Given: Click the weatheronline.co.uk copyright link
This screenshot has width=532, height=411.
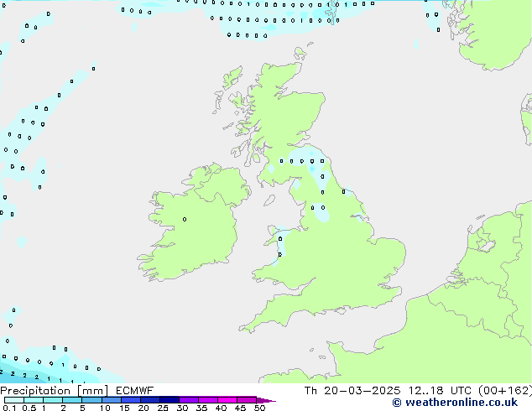Looking at the screenshot, I should (x=455, y=403).
